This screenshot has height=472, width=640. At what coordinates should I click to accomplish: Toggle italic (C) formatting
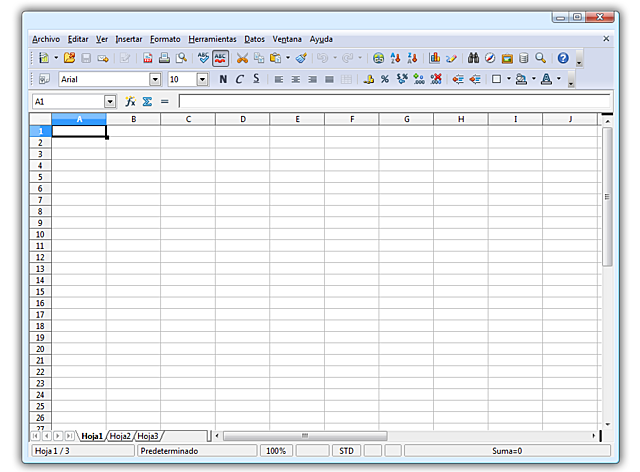[240, 79]
